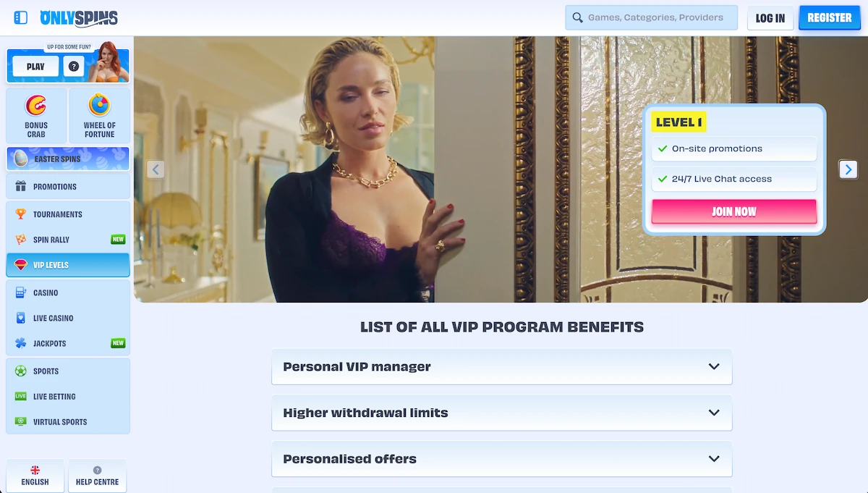This screenshot has width=868, height=493.
Task: Expand the Personal VIP manager section
Action: 502,367
